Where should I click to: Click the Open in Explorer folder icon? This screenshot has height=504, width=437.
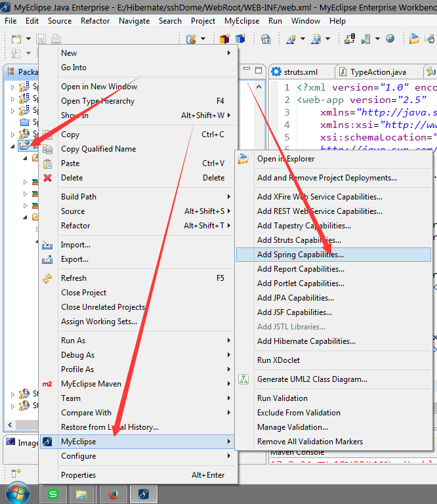click(x=243, y=159)
